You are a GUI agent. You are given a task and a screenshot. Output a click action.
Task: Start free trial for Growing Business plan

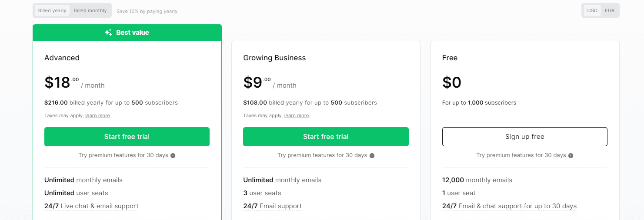326,137
